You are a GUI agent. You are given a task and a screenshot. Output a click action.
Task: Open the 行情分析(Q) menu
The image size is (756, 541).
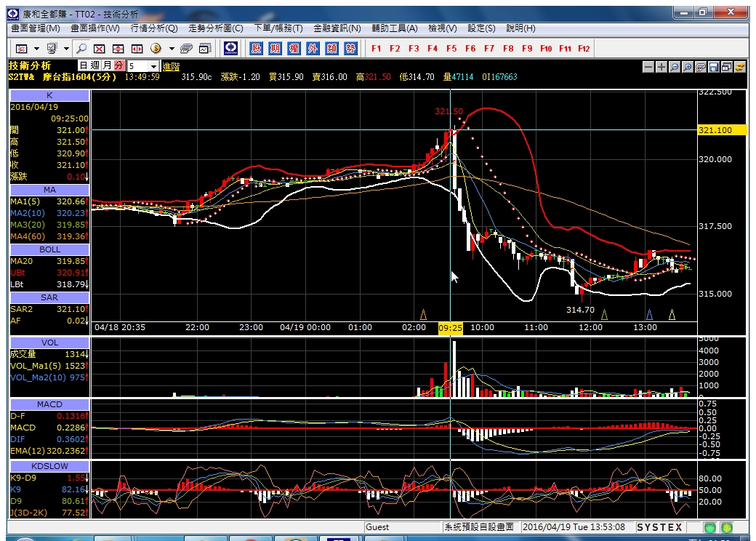pos(154,28)
